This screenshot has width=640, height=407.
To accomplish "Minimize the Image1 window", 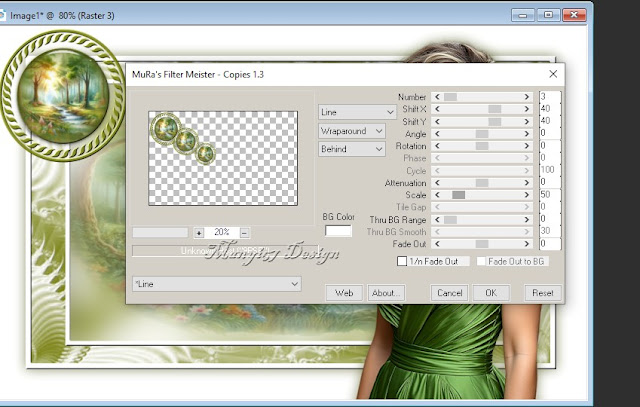I will [522, 15].
